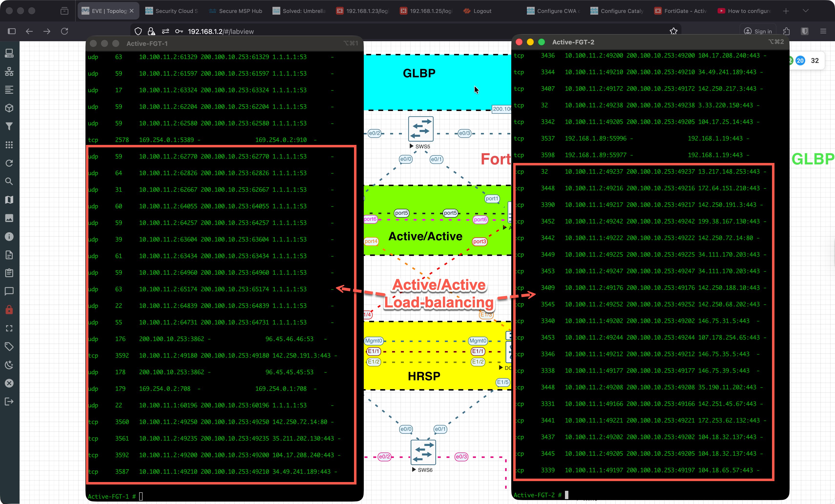The image size is (835, 504).
Task: Open a new browser tab with plus
Action: pyautogui.click(x=785, y=11)
